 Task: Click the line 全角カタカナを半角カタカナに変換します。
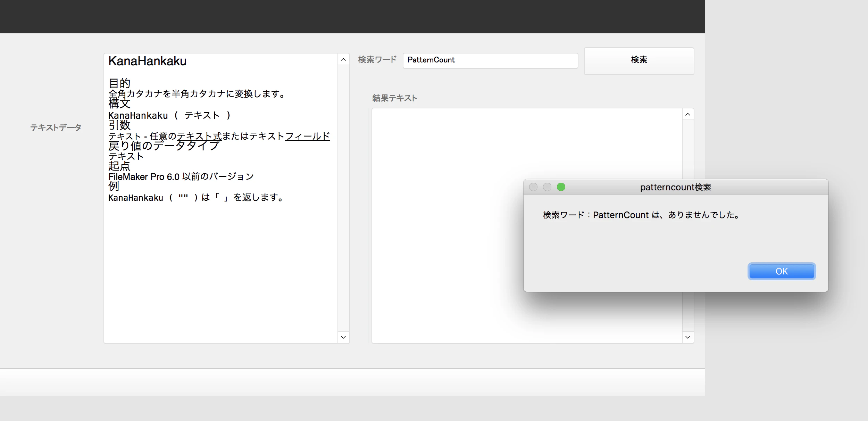pyautogui.click(x=197, y=94)
